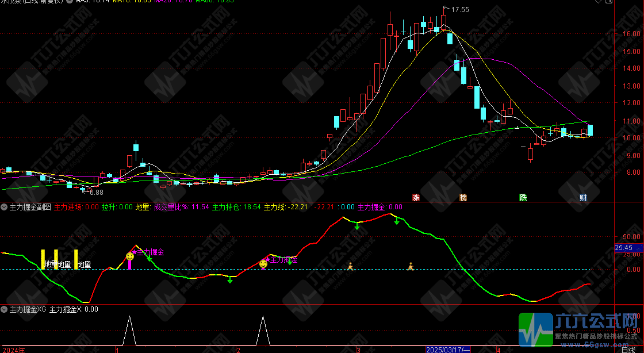Click the first yellow 地量 bar
The width and height of the screenshot is (644, 353).
43,259
